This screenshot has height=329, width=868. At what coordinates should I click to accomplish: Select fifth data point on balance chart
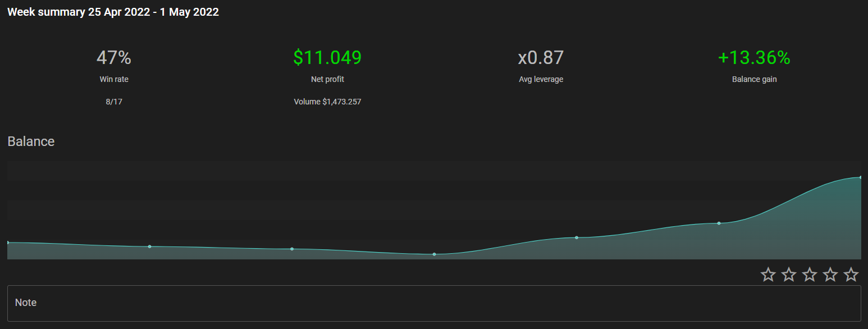(x=577, y=237)
